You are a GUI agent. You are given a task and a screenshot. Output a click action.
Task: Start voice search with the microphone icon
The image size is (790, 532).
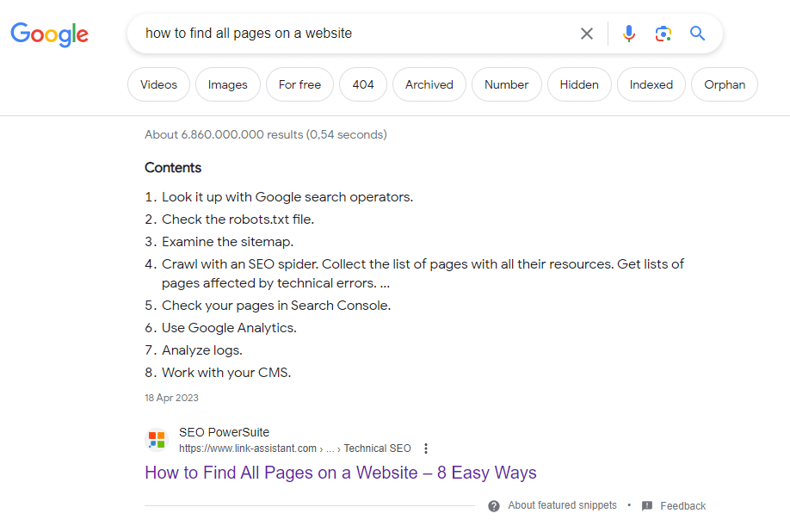628,34
